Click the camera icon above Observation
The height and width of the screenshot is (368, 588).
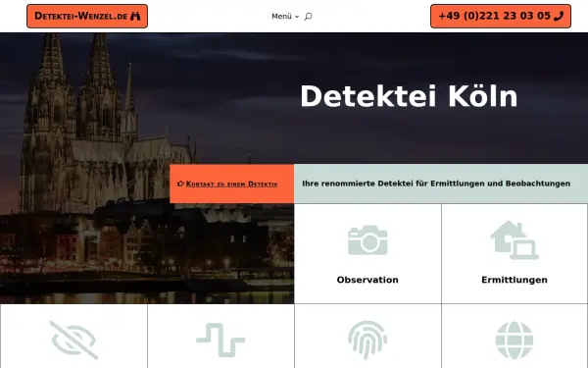367,240
